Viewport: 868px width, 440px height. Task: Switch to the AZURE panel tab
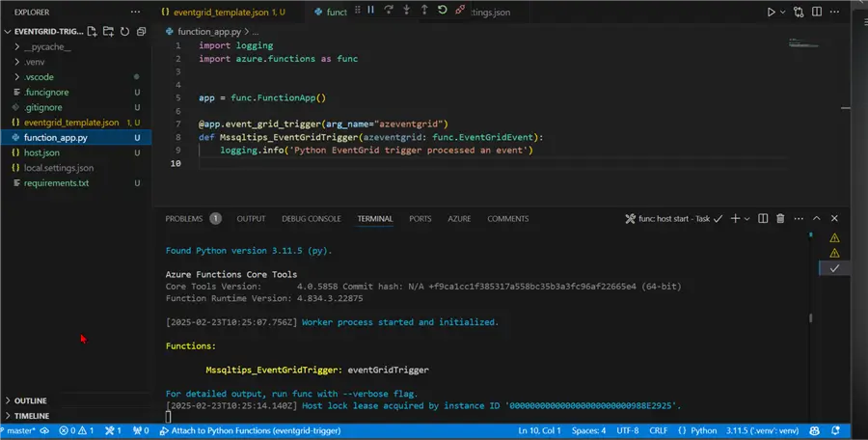click(x=459, y=218)
